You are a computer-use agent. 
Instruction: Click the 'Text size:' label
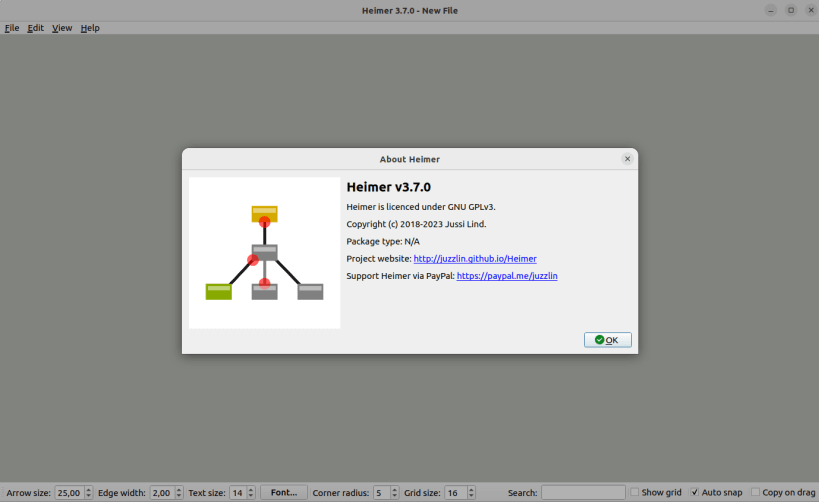tap(207, 493)
